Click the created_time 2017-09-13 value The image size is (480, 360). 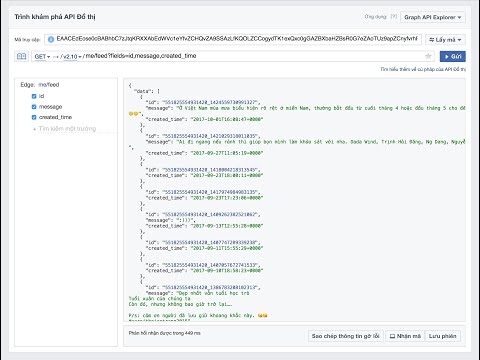(x=227, y=226)
